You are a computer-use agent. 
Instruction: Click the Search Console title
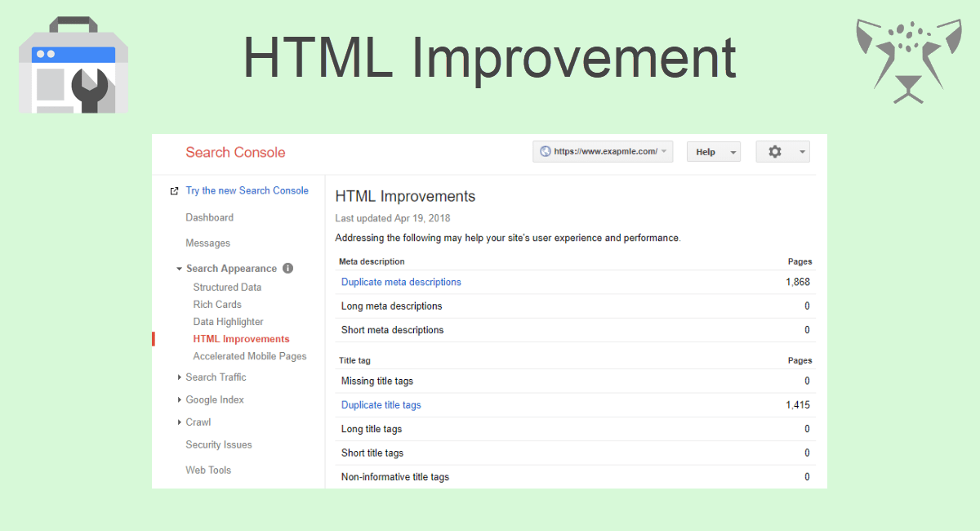coord(235,152)
